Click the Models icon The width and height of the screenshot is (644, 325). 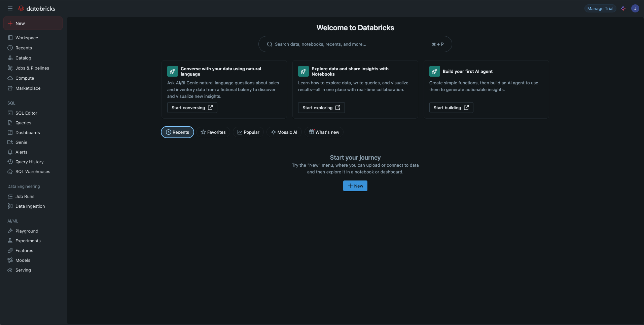click(10, 260)
